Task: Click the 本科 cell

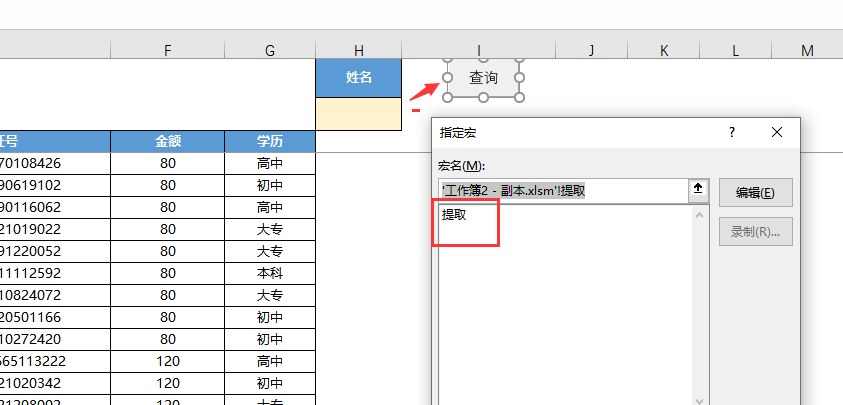Action: click(x=270, y=273)
